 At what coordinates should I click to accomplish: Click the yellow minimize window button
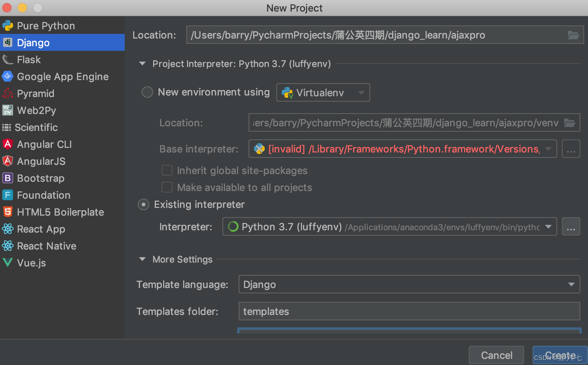[22, 7]
